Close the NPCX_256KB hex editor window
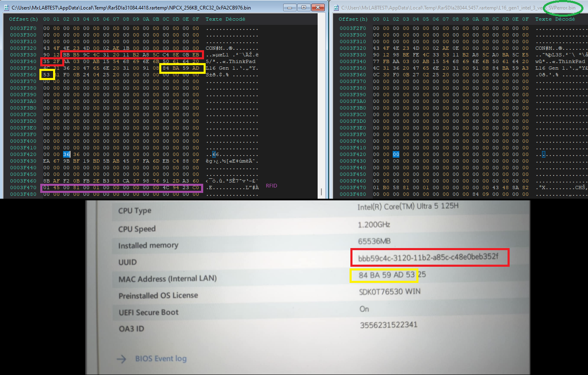The height and width of the screenshot is (375, 588). coord(318,7)
